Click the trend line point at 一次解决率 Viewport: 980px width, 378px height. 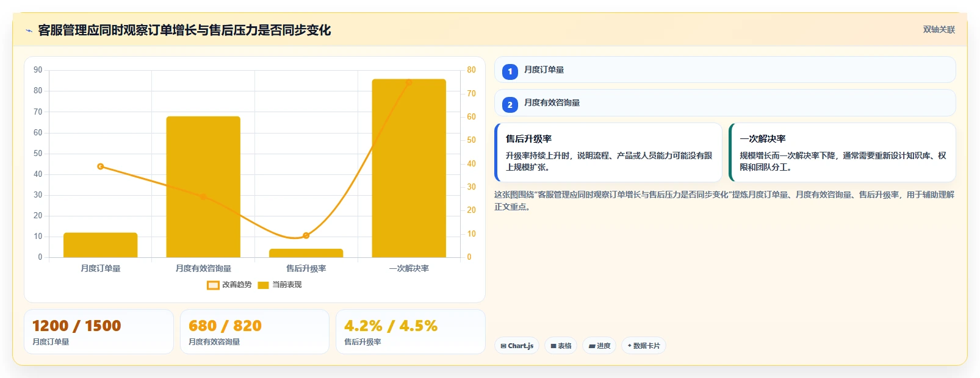[x=409, y=82]
